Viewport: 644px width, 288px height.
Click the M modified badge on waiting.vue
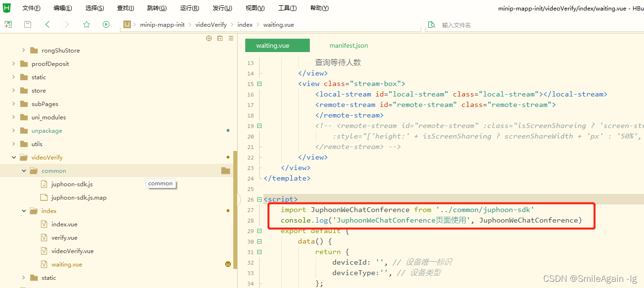click(x=228, y=264)
